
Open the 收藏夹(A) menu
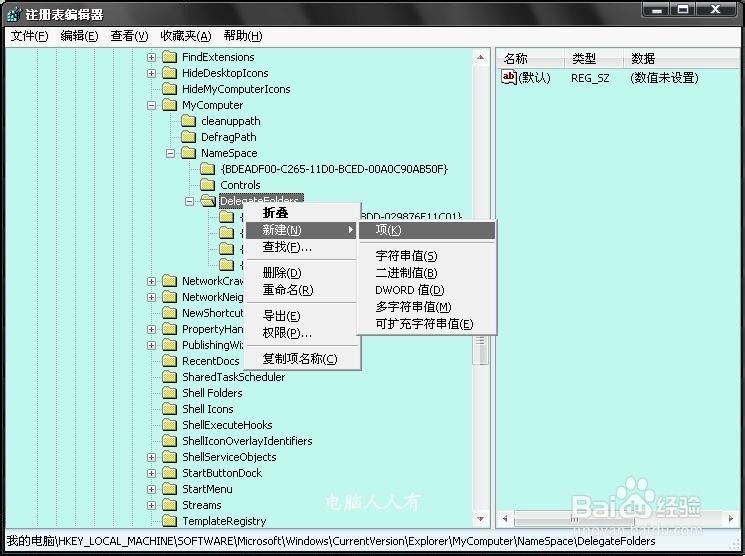coord(186,36)
